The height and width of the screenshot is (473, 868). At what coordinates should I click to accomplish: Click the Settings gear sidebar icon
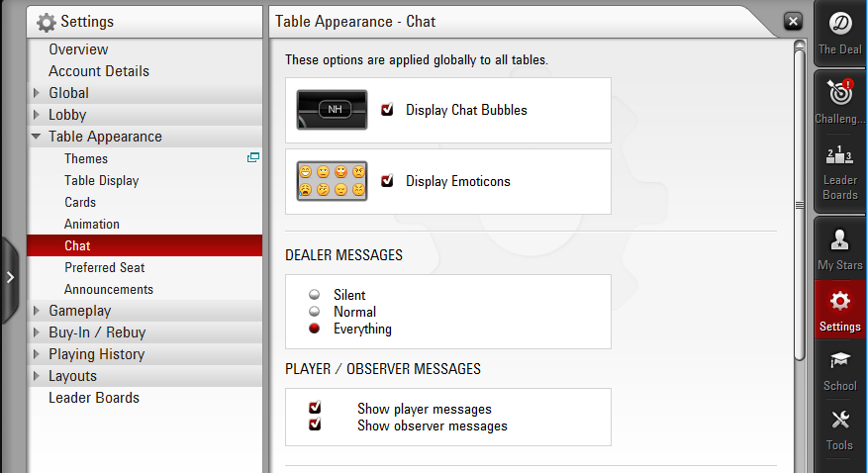click(839, 302)
